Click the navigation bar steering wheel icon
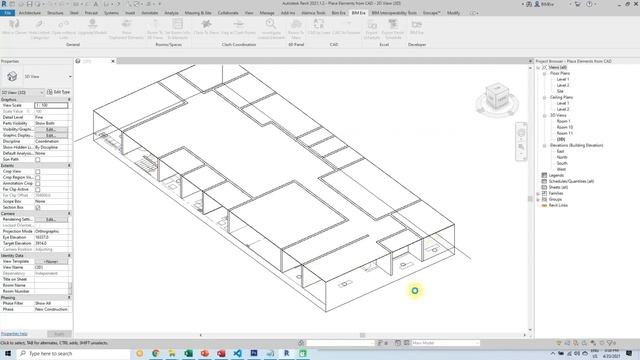Image resolution: width=640 pixels, height=360 pixels. click(521, 133)
